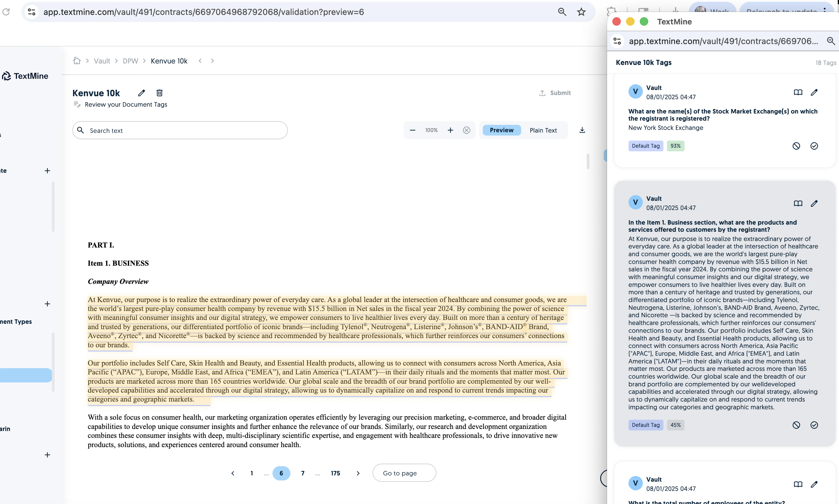This screenshot has width=839, height=504.
Task: Click the Submit button
Action: 555,93
